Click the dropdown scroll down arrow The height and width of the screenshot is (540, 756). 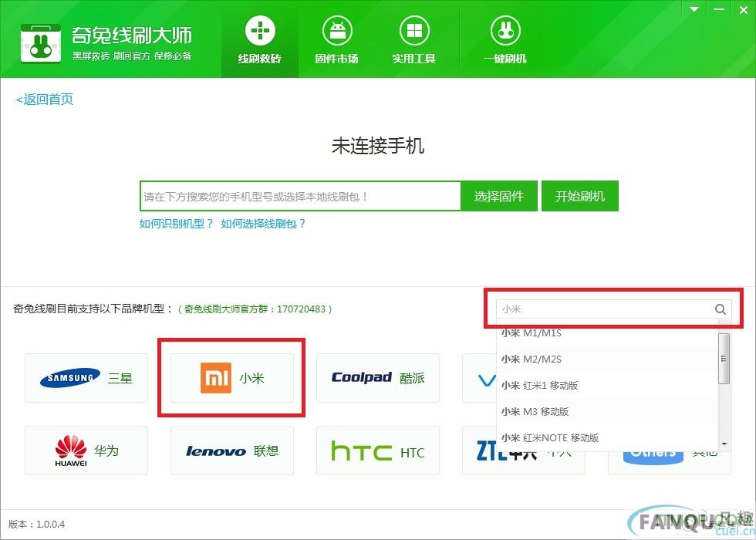pos(724,444)
